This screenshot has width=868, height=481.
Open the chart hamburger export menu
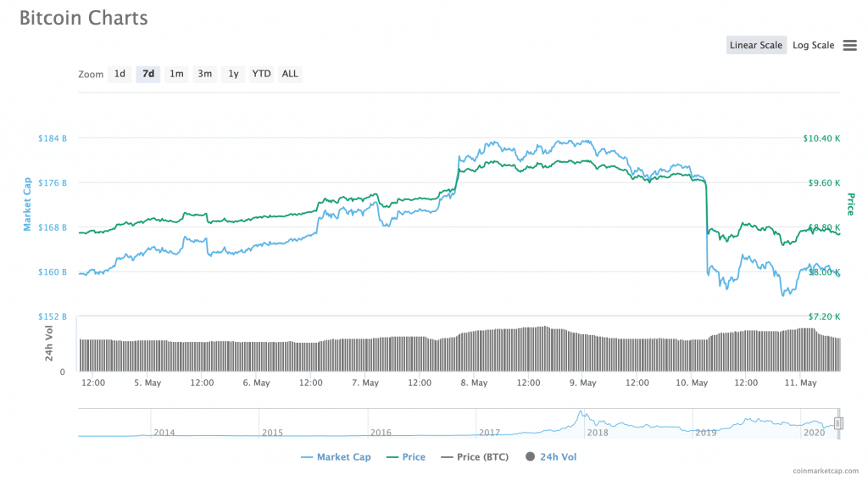(x=849, y=46)
